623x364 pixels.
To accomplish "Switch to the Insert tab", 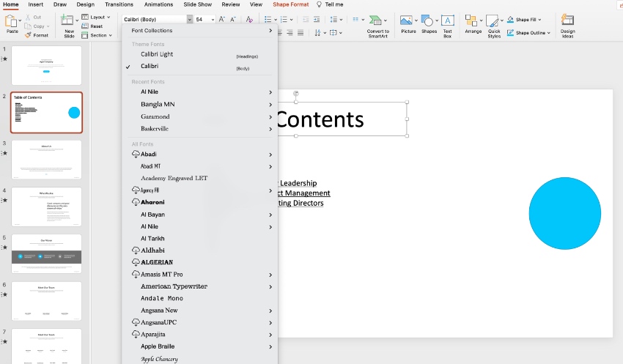I will (35, 4).
